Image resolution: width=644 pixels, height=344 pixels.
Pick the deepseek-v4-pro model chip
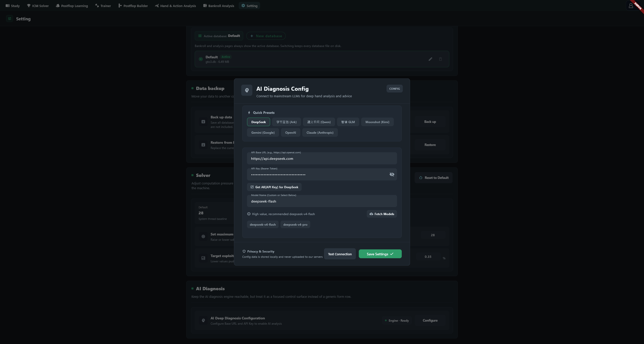[295, 224]
